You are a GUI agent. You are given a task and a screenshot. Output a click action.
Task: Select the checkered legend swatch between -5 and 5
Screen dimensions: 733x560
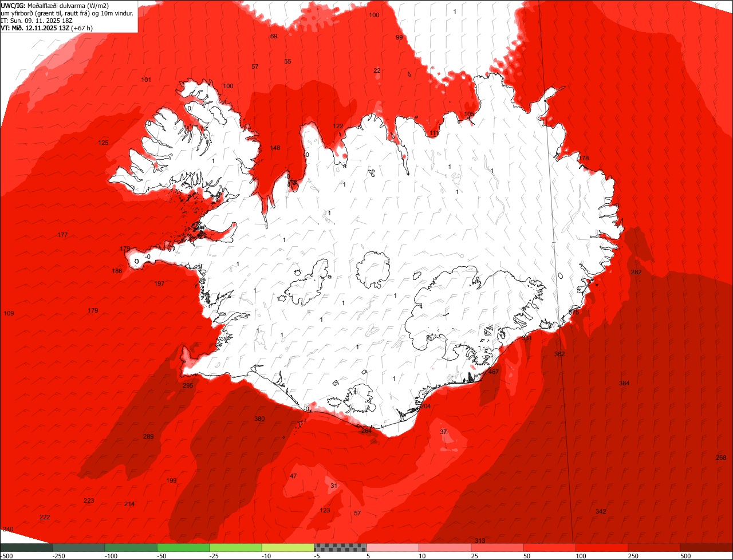[x=340, y=547]
